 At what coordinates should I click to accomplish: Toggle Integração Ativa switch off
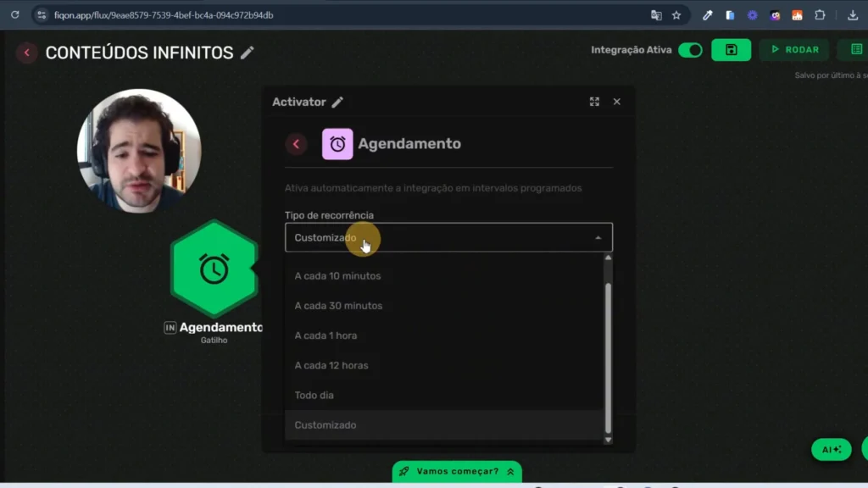(690, 50)
